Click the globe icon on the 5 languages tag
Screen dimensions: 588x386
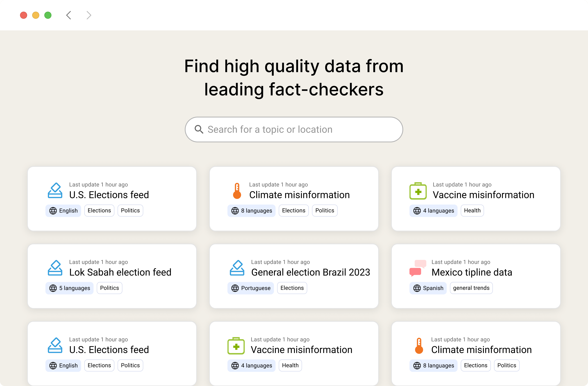pos(53,288)
